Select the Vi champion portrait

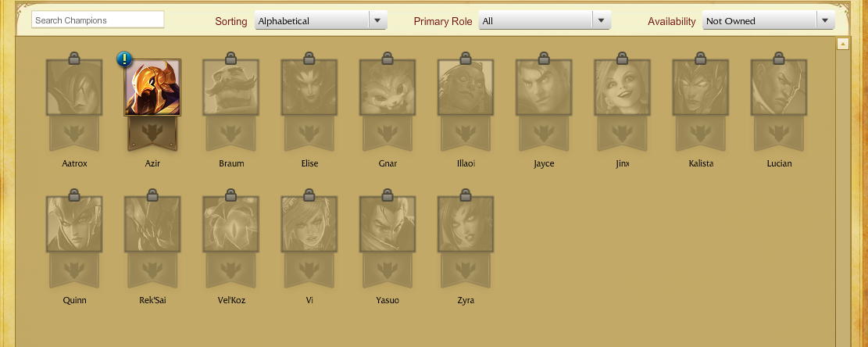[309, 224]
